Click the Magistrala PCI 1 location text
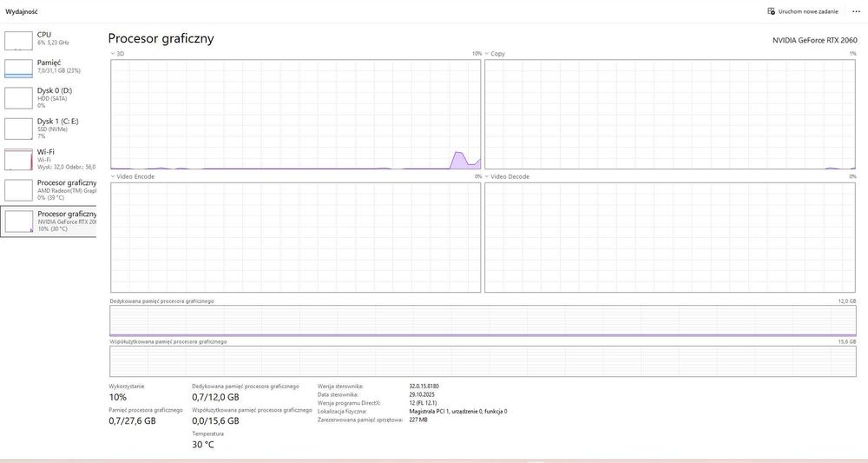The width and height of the screenshot is (868, 463). pos(457,412)
